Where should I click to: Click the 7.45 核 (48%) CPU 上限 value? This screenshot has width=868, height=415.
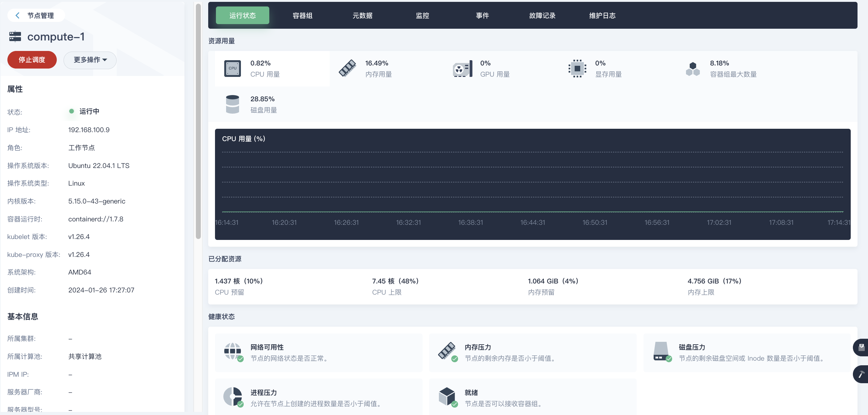pos(395,281)
